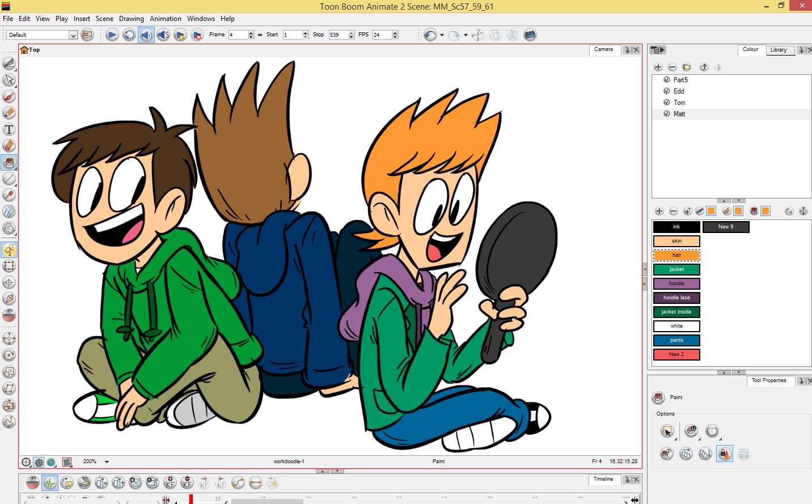Click Reset View icon in camera status bar
This screenshot has height=504, width=812.
pos(26,462)
